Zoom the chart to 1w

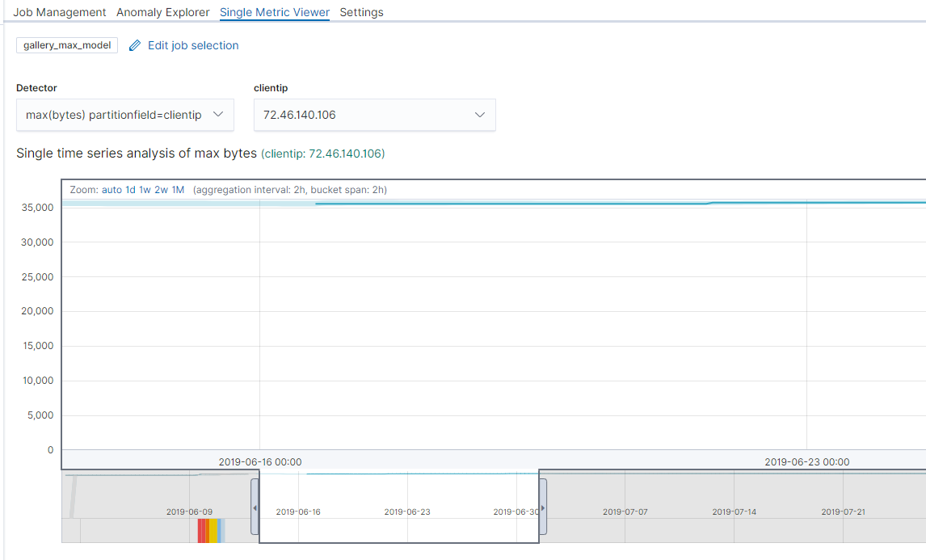pyautogui.click(x=144, y=189)
